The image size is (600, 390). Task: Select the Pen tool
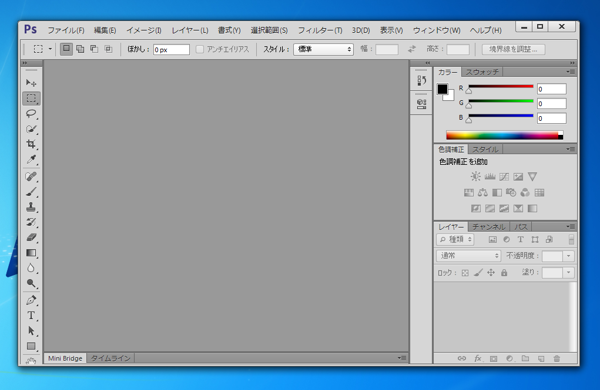[31, 300]
